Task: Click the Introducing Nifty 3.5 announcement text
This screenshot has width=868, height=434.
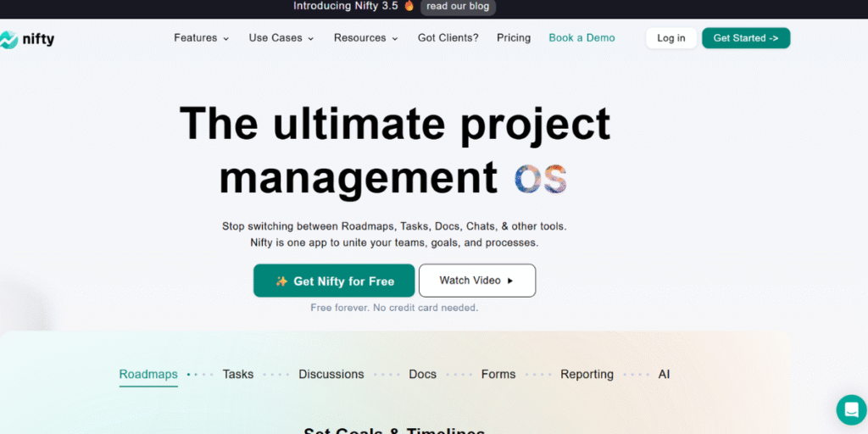Action: (346, 6)
